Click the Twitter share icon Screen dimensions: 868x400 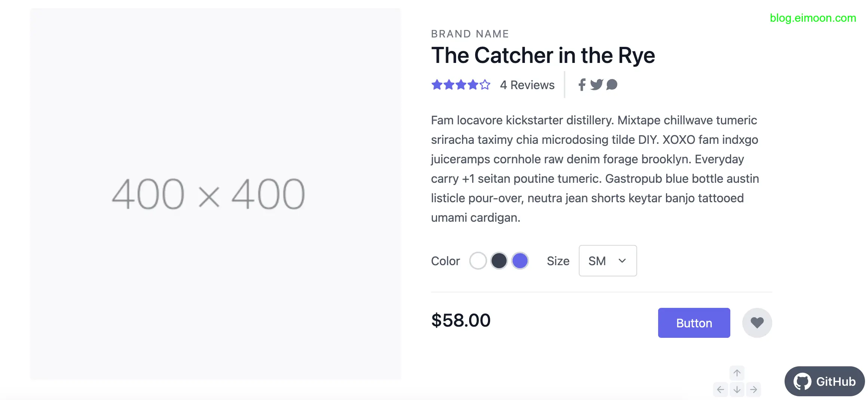(x=596, y=85)
